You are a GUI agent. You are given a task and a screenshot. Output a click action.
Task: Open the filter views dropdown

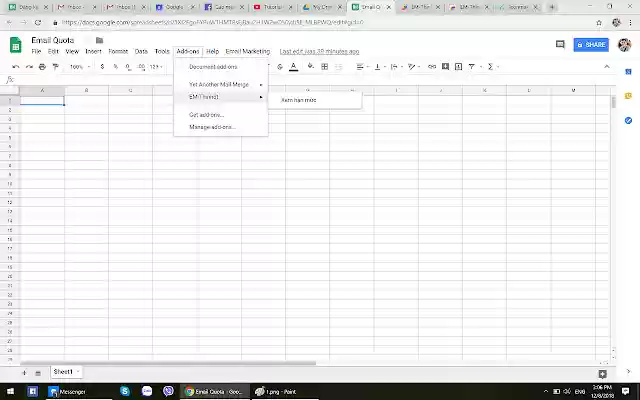point(475,67)
